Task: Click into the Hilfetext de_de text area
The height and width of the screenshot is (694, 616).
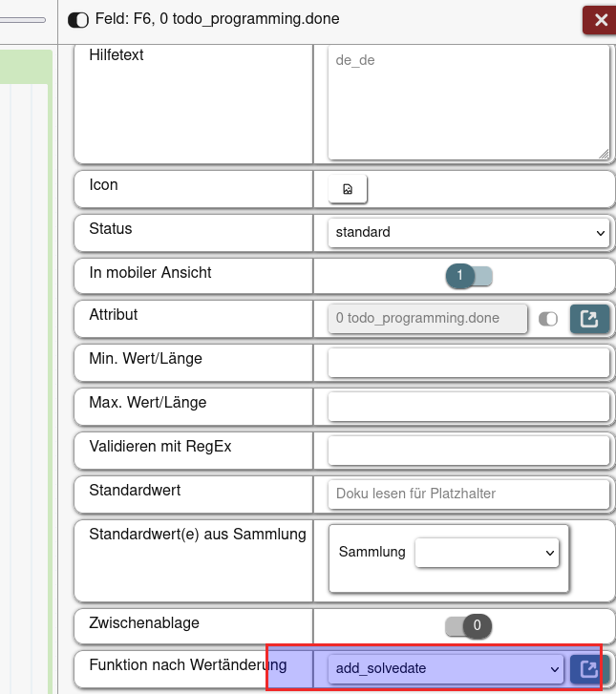Action: (468, 101)
